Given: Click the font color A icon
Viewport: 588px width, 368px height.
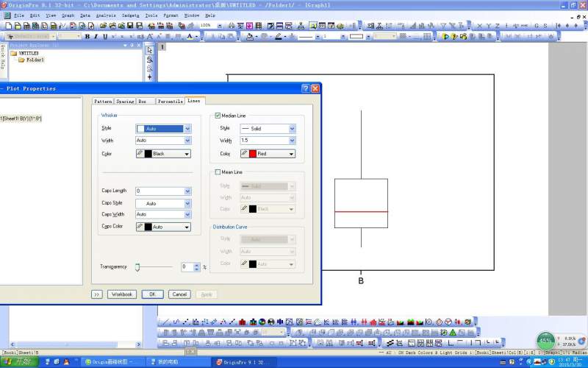Looking at the screenshot, I should [190, 36].
